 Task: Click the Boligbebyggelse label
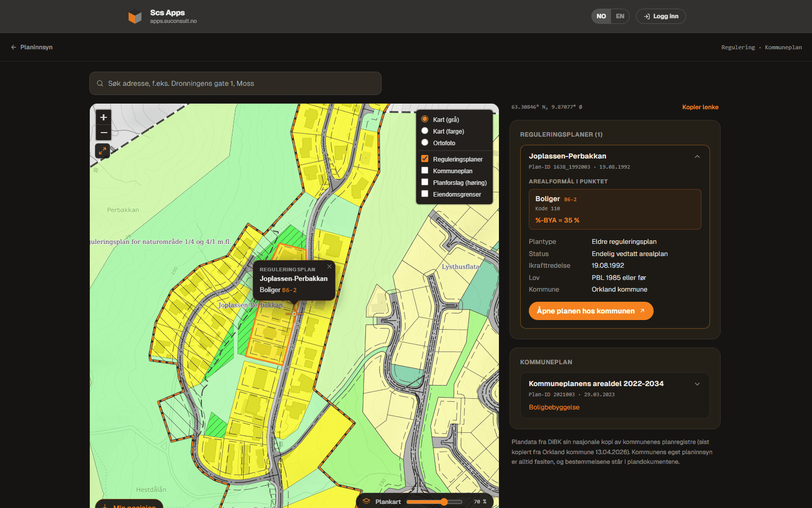(554, 407)
